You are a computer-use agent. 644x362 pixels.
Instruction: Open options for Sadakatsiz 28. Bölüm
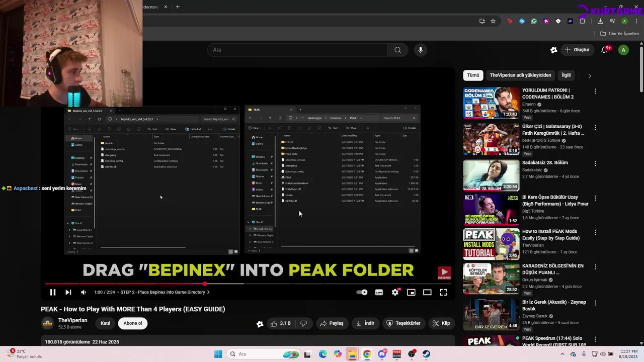595,164
